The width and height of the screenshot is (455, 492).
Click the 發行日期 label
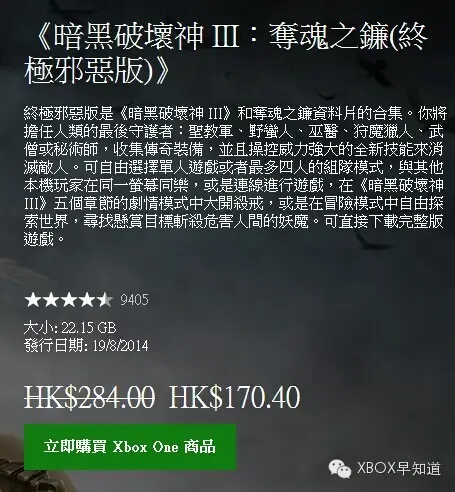click(54, 345)
